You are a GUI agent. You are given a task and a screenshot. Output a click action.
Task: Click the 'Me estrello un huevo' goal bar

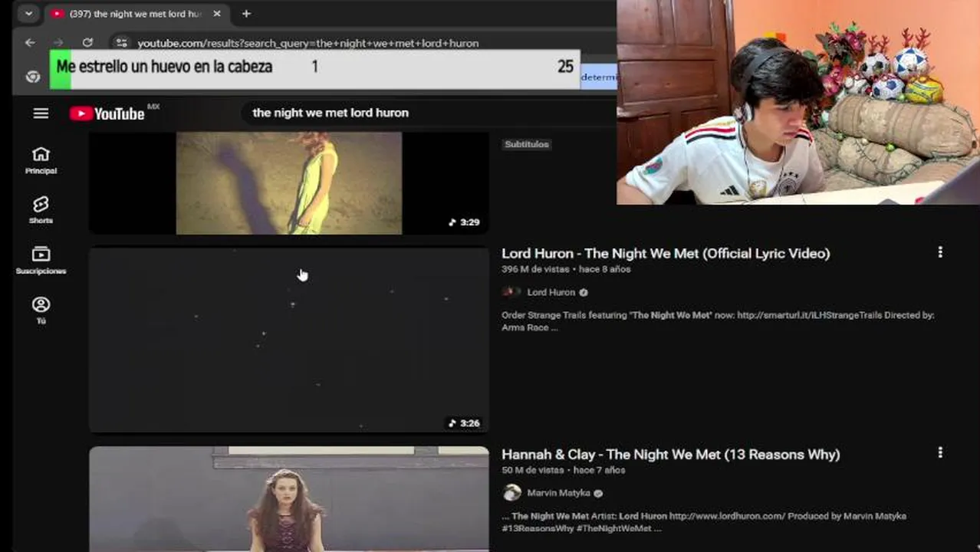315,68
